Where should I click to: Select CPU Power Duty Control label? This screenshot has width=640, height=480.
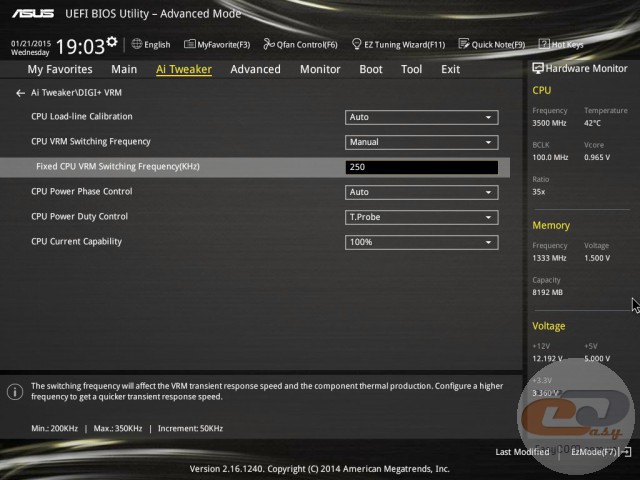(x=79, y=216)
